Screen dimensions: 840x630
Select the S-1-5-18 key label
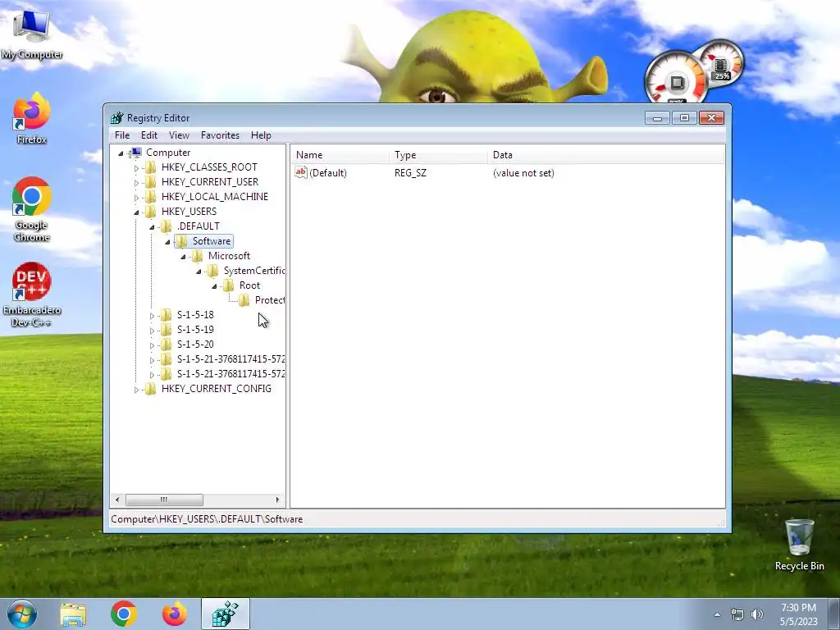click(x=195, y=314)
